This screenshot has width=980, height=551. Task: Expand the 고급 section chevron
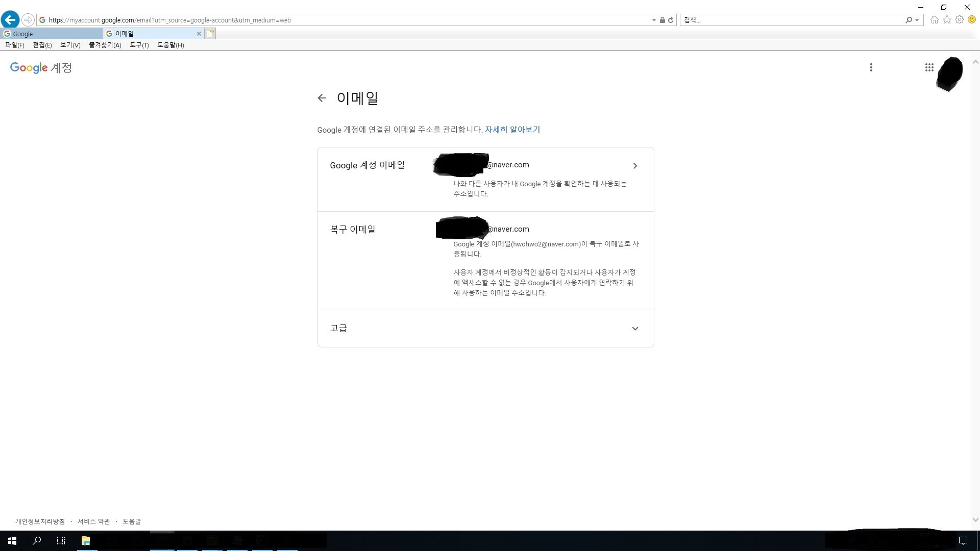635,329
